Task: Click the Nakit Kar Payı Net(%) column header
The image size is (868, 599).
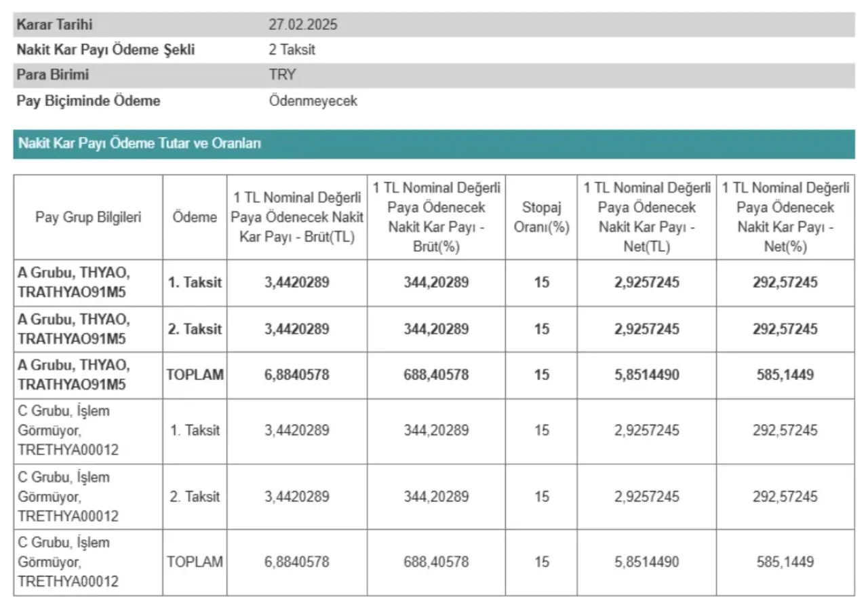Action: 786,217
